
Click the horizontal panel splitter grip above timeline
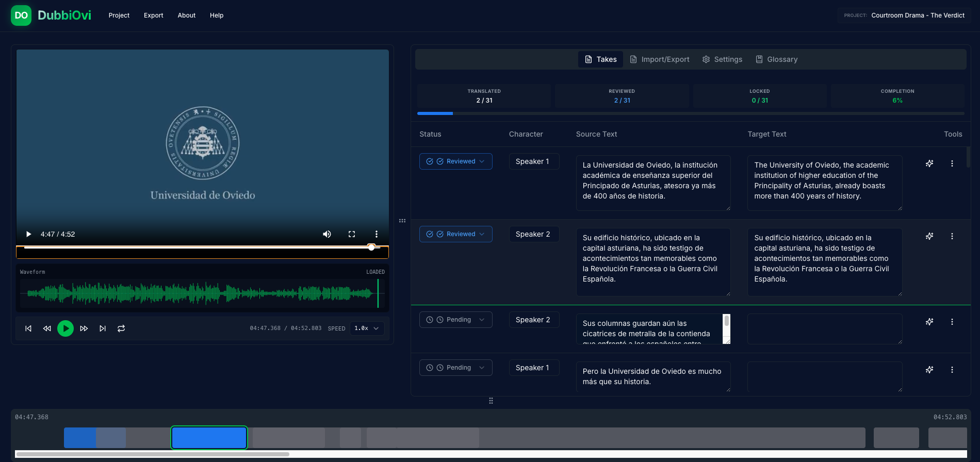point(491,401)
